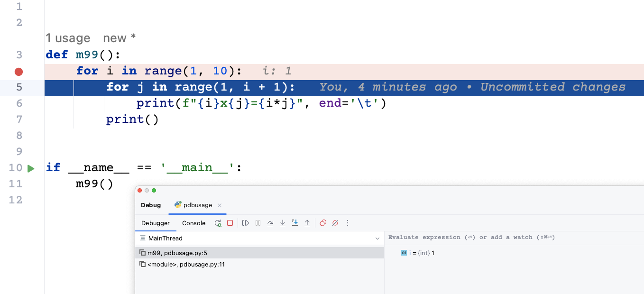Open the debugger overflow options menu
This screenshot has width=644, height=294.
click(348, 223)
